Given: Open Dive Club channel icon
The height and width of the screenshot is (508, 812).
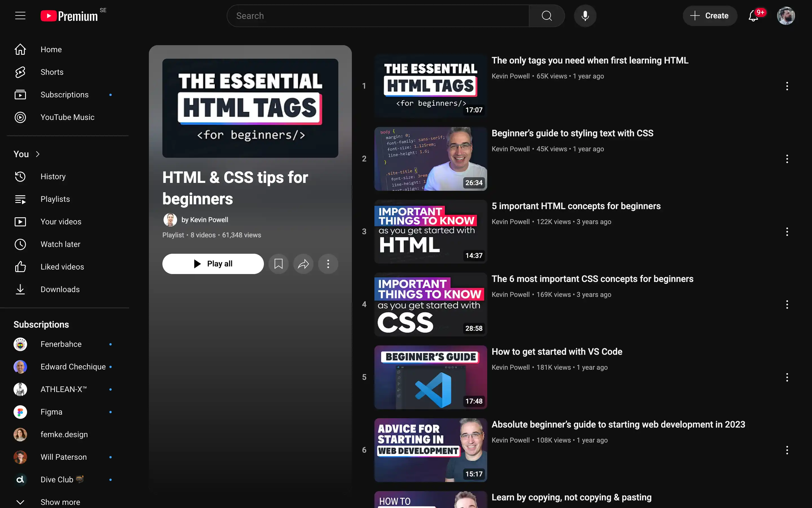Looking at the screenshot, I should 20,479.
